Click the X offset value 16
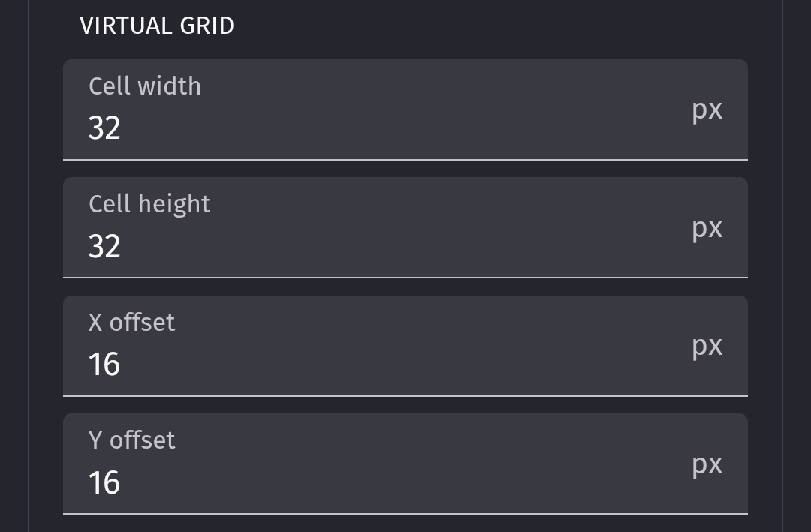Screen dimensions: 811x532 click(104, 365)
